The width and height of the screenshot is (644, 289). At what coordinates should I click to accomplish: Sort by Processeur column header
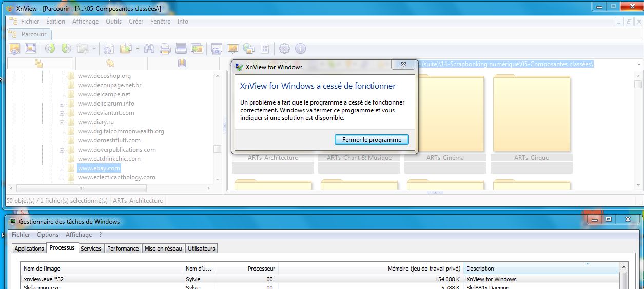tap(247, 269)
